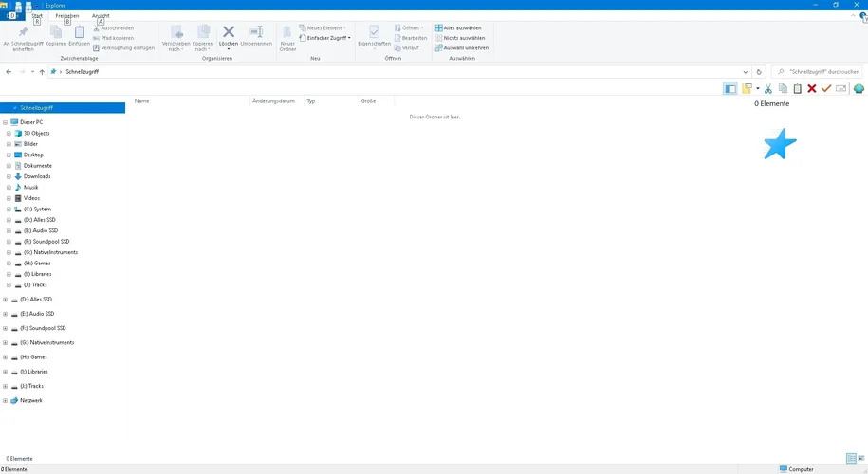This screenshot has width=868, height=474.
Task: Select (G:) NativeInstruments under Dieser PC
Action: pyautogui.click(x=50, y=252)
